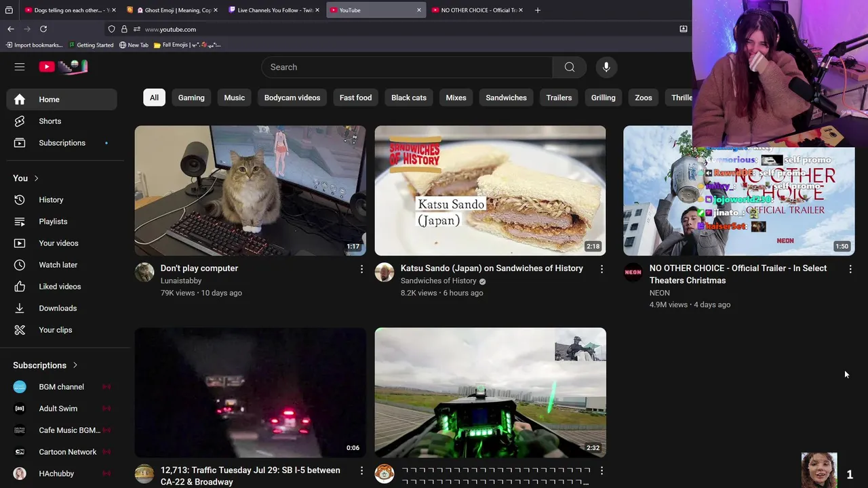
Task: Select the Mixes filter chip
Action: coord(456,98)
